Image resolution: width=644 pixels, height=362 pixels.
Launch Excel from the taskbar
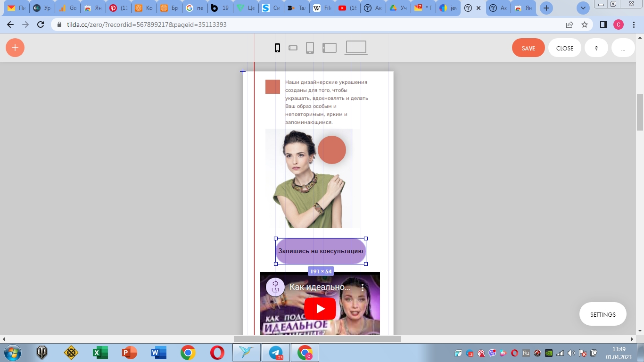pyautogui.click(x=100, y=353)
